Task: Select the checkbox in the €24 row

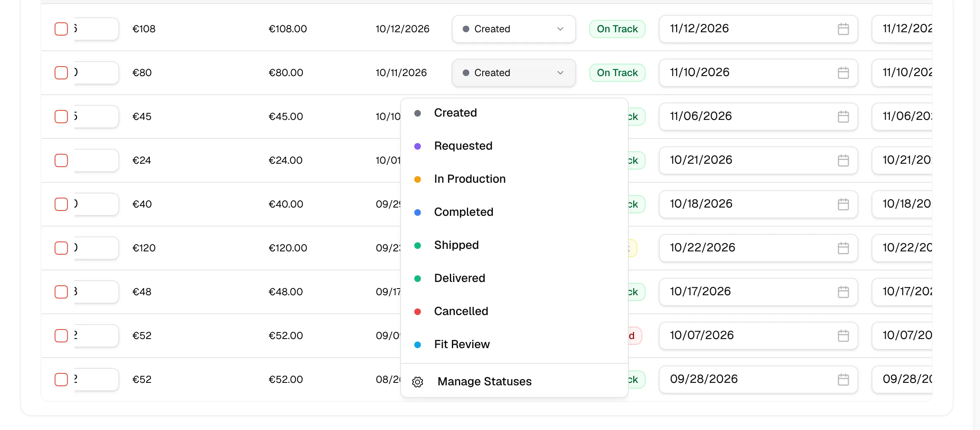Action: pyautogui.click(x=61, y=160)
